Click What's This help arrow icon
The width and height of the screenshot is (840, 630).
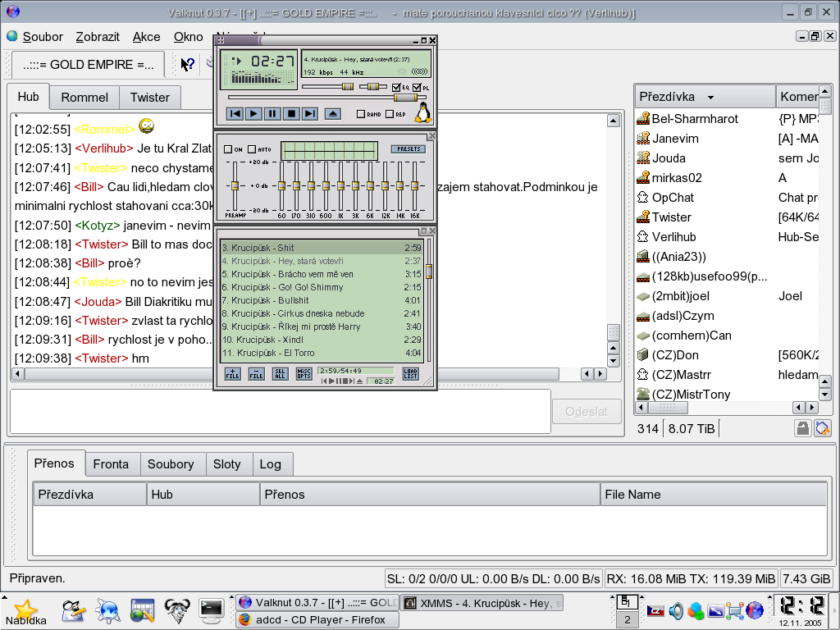(188, 65)
